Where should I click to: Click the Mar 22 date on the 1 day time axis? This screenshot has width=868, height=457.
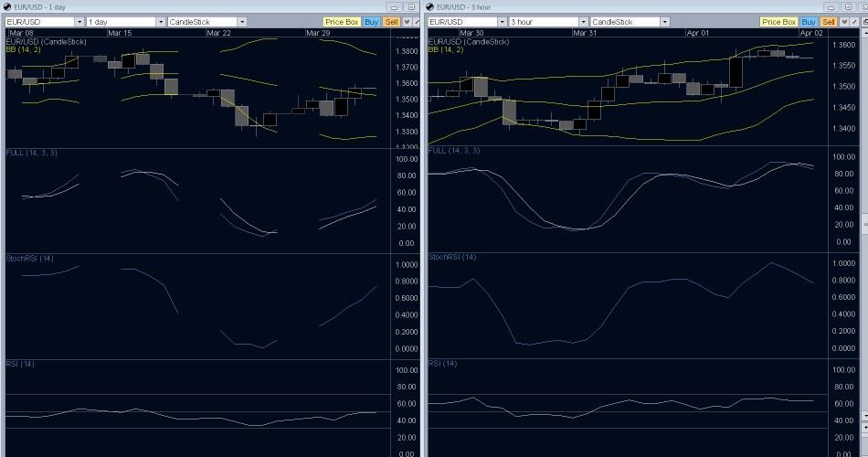(218, 33)
